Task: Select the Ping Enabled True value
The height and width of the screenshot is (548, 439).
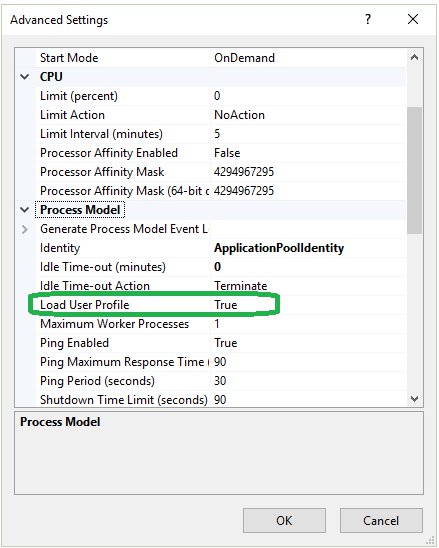Action: [x=226, y=343]
